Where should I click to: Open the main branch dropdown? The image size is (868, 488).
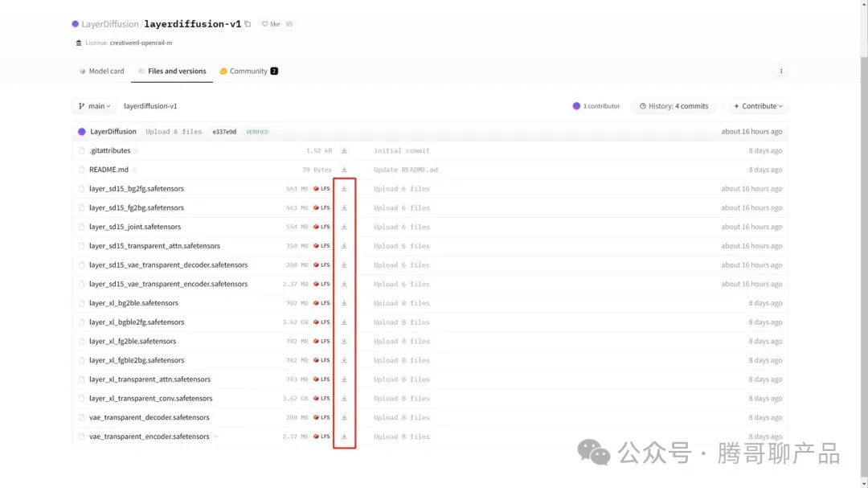tap(95, 106)
